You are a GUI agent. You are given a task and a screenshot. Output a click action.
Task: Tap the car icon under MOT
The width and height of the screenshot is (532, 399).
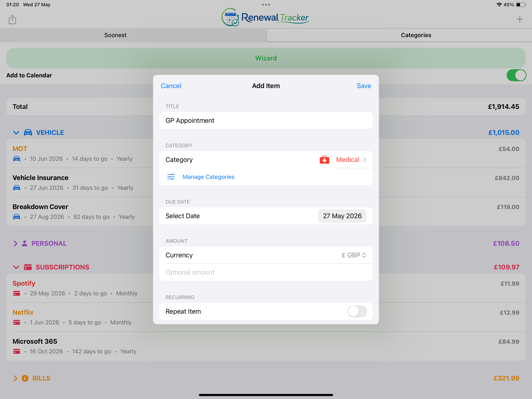[x=17, y=159]
